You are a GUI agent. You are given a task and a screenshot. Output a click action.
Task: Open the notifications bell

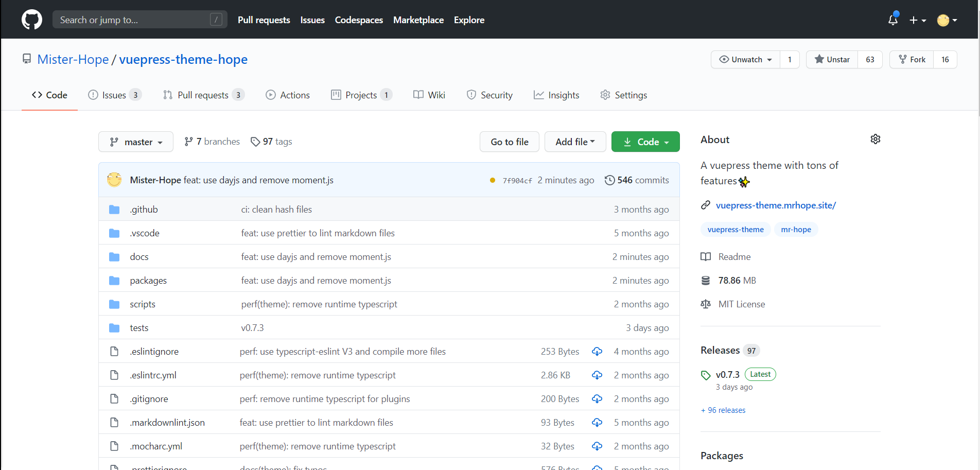[x=893, y=20]
